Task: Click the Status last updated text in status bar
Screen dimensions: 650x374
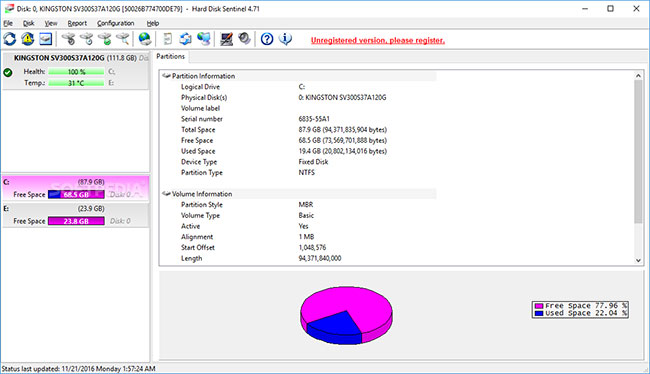Action: [79, 369]
